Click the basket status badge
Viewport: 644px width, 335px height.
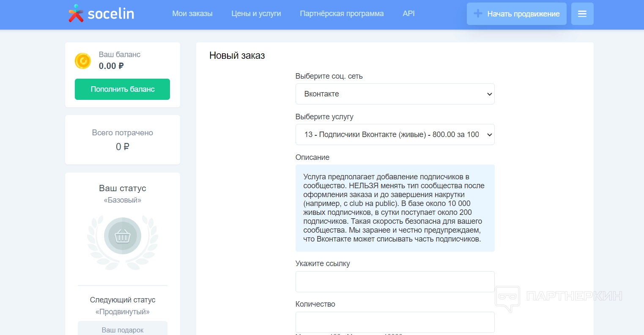click(x=123, y=236)
